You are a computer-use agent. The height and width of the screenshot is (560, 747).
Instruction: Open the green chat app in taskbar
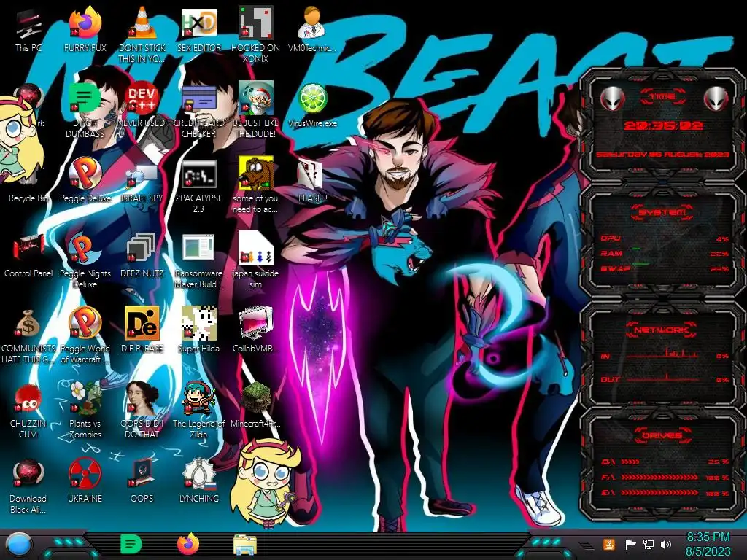[131, 545]
